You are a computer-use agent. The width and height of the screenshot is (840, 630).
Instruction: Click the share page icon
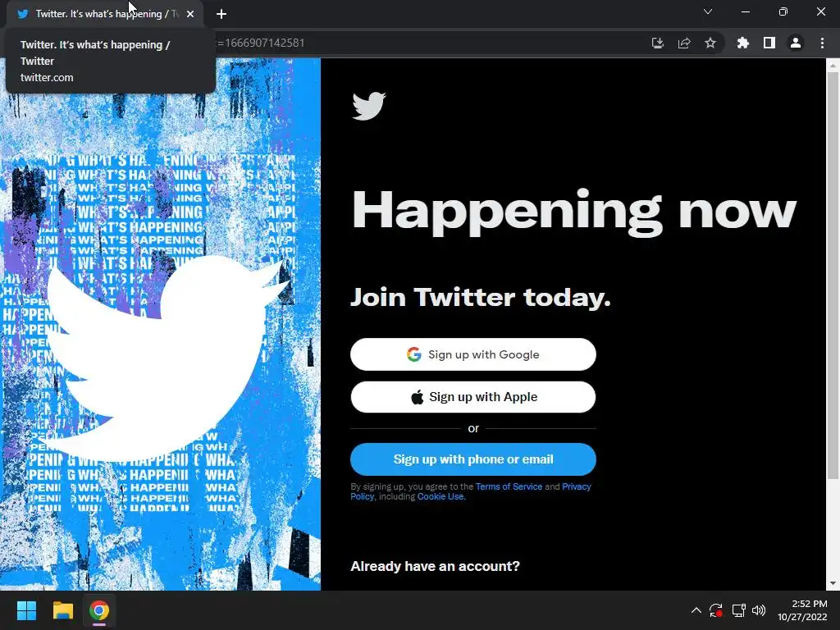683,43
